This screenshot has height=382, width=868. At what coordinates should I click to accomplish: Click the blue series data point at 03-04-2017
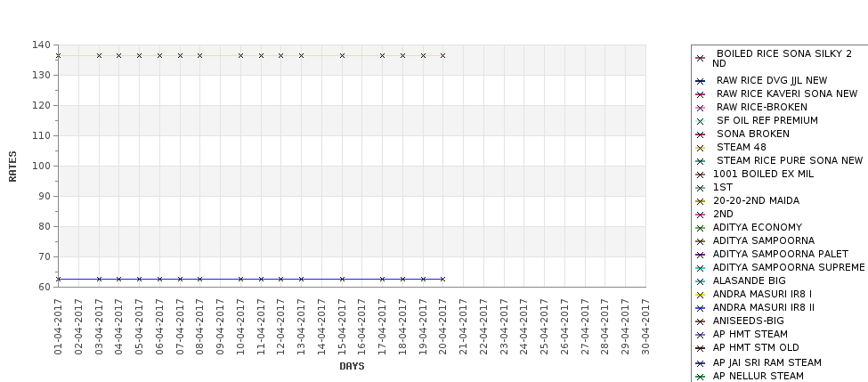99,279
